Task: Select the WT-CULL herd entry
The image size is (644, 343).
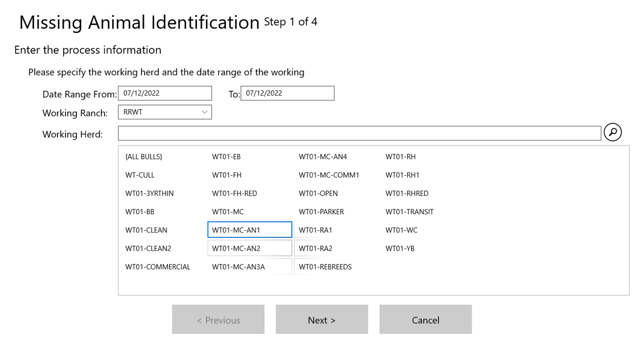Action: (x=140, y=175)
